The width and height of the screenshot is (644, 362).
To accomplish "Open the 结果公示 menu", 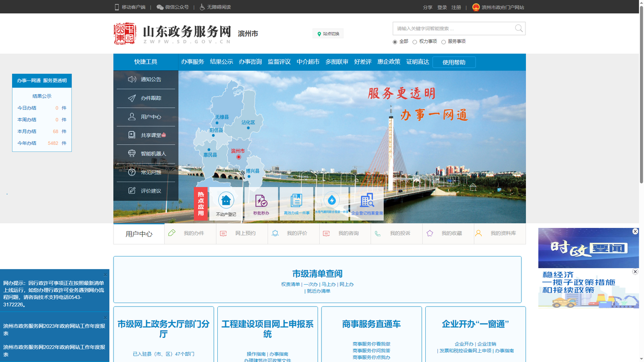I will pos(221,62).
